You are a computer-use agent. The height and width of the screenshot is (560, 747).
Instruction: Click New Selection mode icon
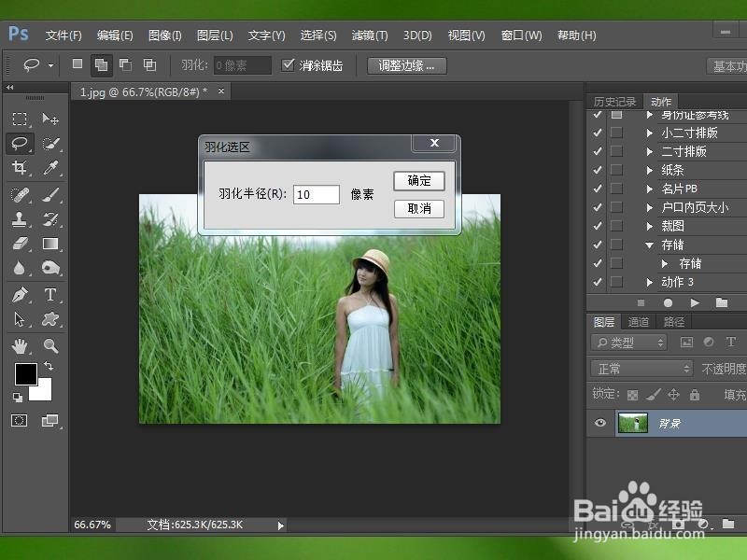78,63
